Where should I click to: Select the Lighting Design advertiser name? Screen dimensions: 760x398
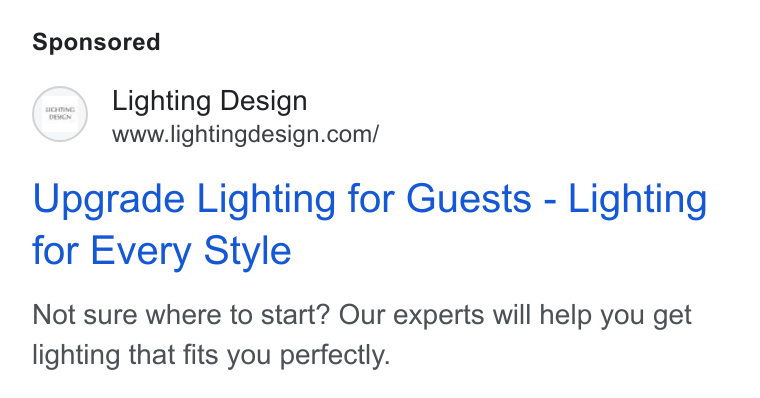(x=209, y=101)
